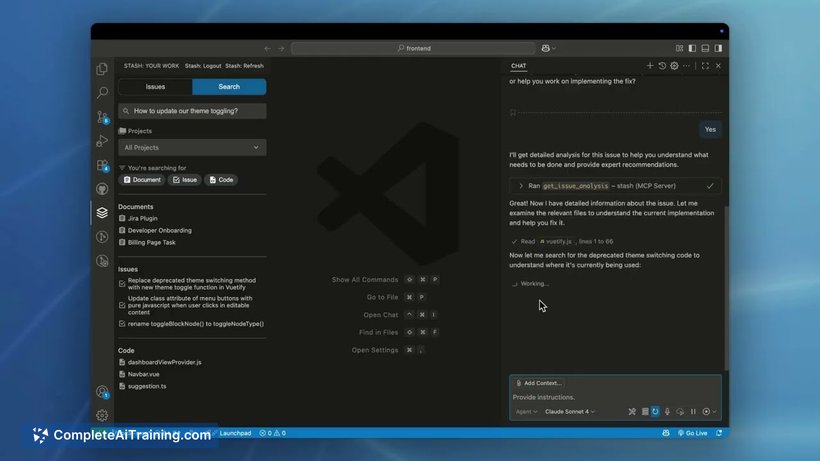
Task: Click Stash: Logout
Action: (203, 66)
